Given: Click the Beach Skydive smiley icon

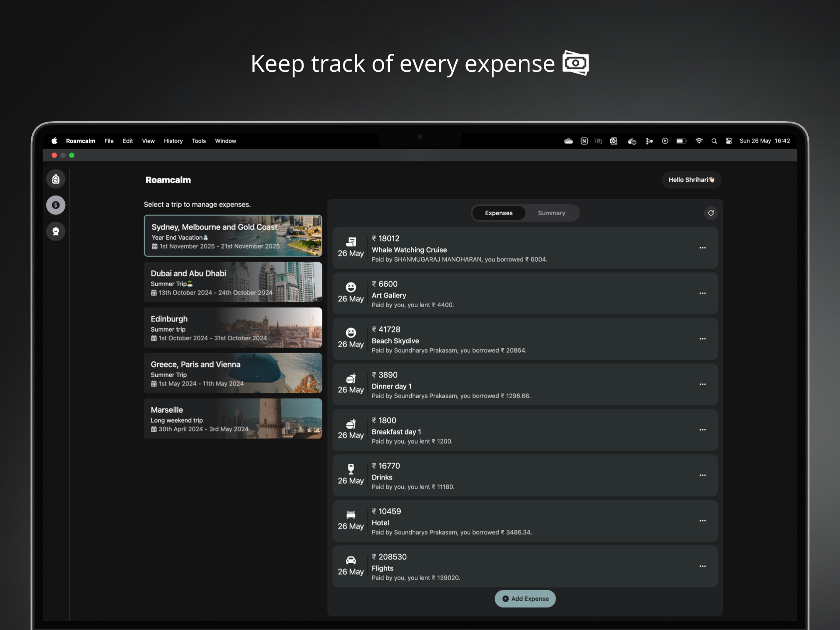Looking at the screenshot, I should click(351, 332).
